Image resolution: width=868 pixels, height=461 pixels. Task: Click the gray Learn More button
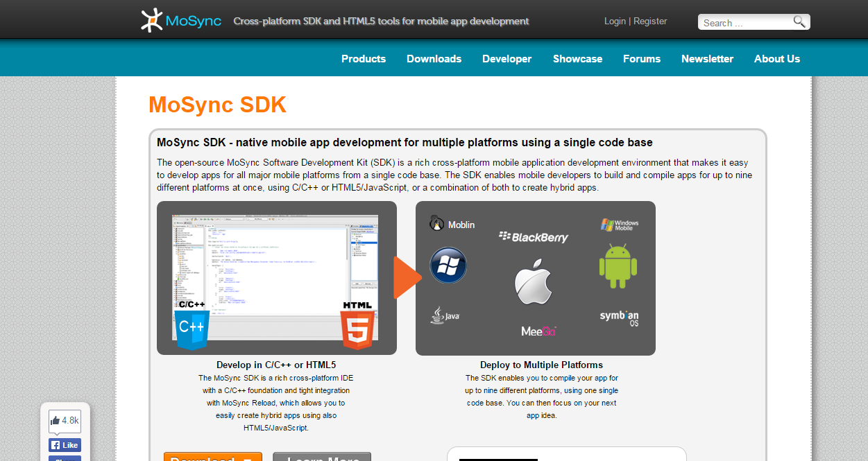[x=322, y=457]
